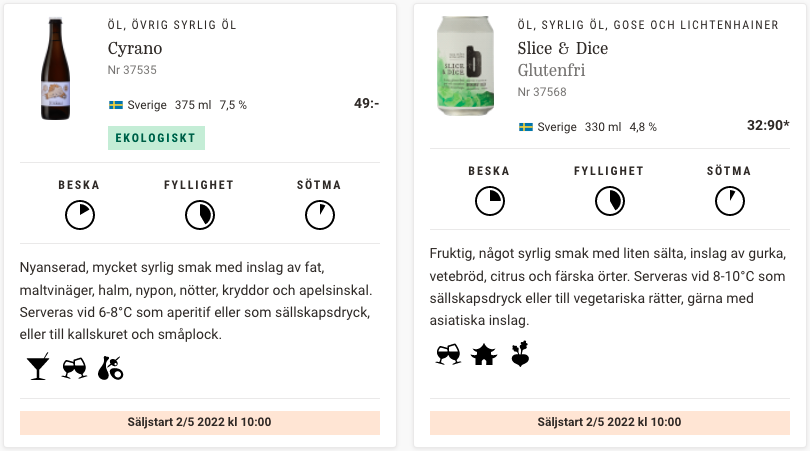This screenshot has width=810, height=451.
Task: Click Slice & Dice's Beska clock icon
Action: point(490,201)
